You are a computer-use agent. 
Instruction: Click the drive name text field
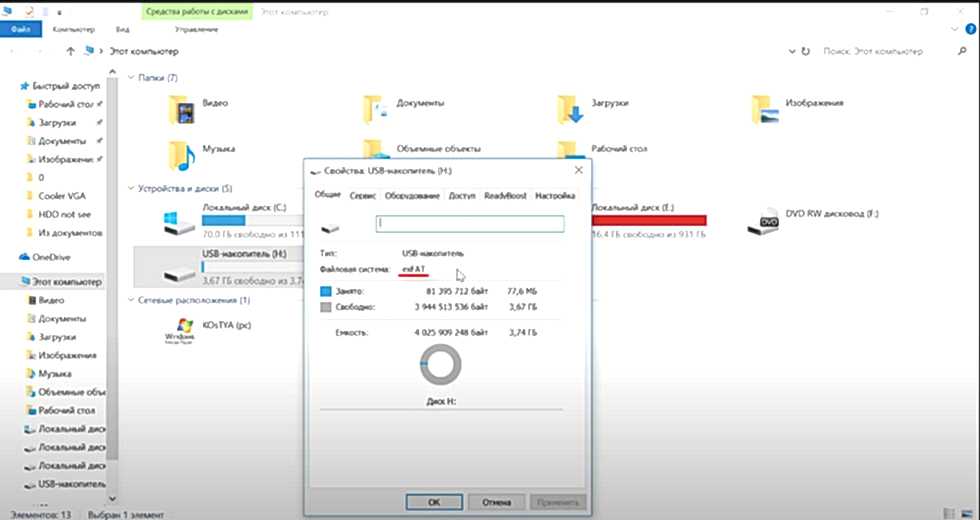click(470, 225)
